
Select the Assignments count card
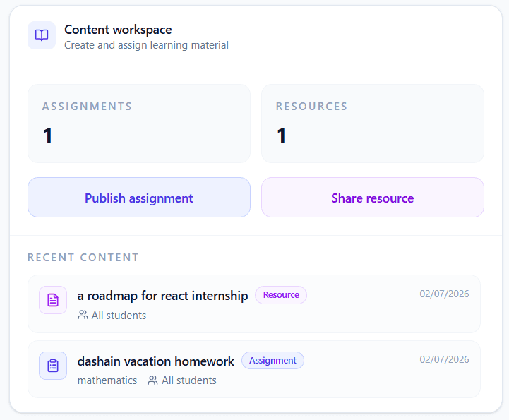coord(139,124)
